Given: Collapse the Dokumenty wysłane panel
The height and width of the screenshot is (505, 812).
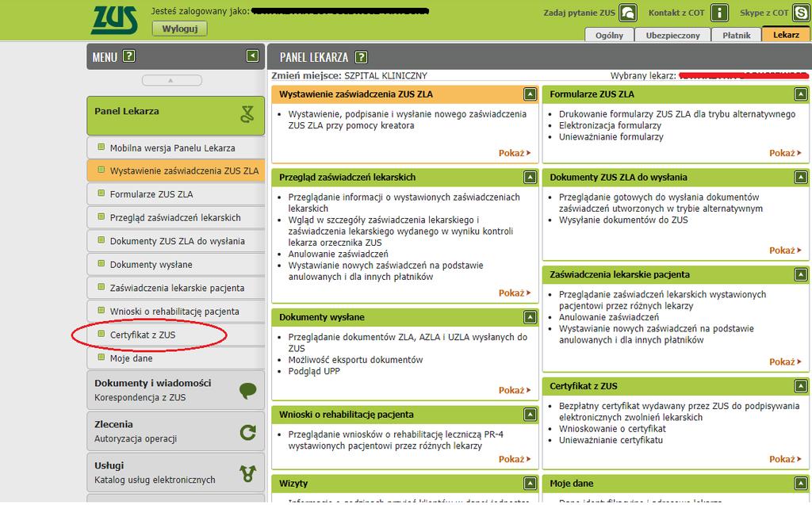Looking at the screenshot, I should (x=530, y=317).
